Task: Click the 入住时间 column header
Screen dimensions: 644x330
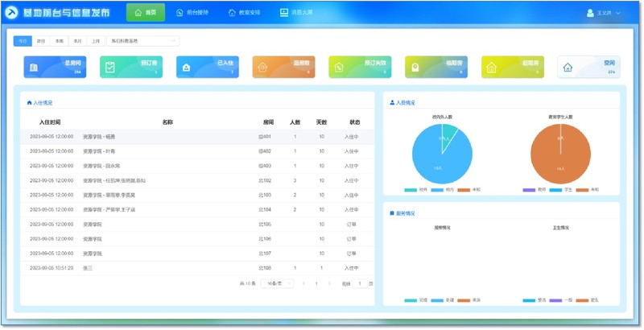Action: coord(50,122)
